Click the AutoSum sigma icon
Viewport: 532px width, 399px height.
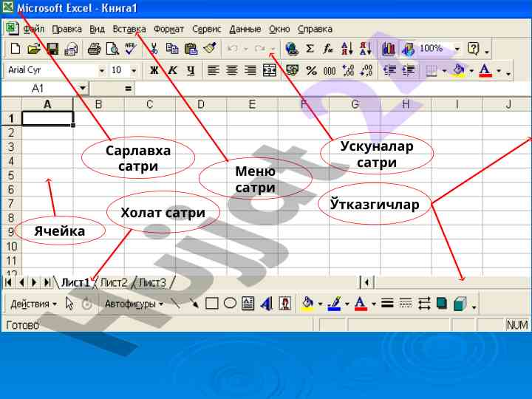(x=310, y=49)
